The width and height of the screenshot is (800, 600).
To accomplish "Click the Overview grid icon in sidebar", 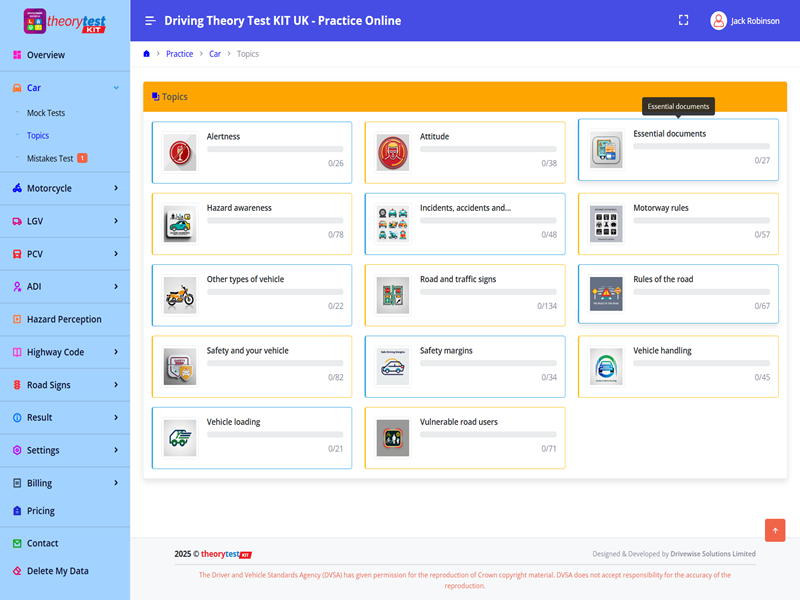I will 17,55.
